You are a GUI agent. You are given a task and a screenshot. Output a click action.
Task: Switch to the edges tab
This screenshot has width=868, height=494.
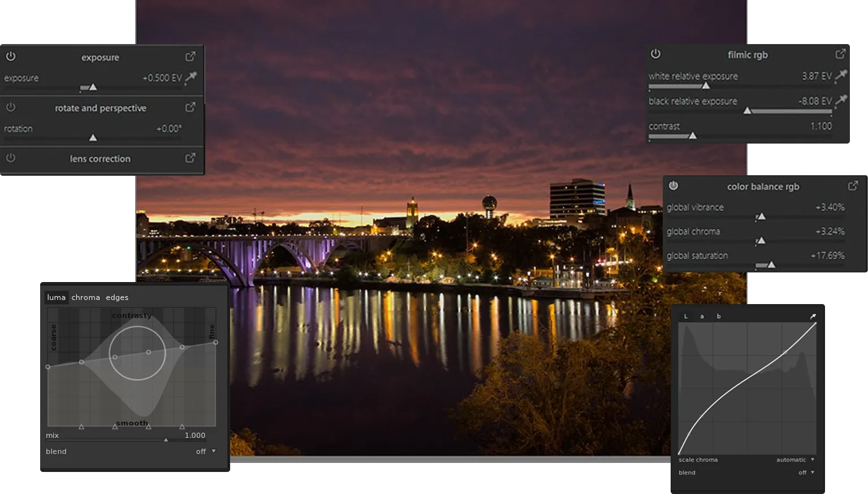pos(117,297)
